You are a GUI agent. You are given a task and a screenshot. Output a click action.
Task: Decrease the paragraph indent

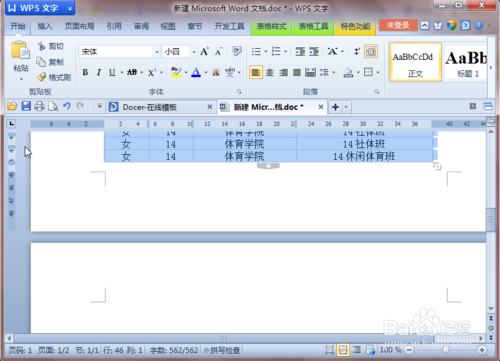point(300,52)
